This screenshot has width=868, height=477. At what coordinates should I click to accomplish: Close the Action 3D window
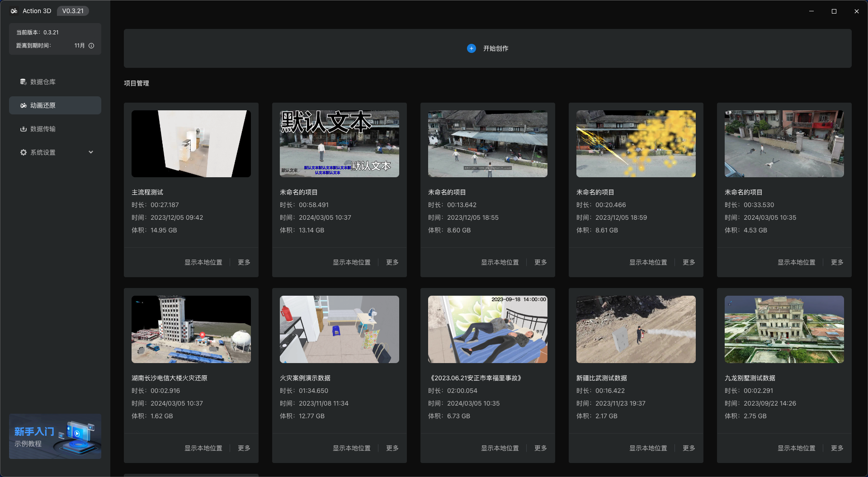(857, 11)
